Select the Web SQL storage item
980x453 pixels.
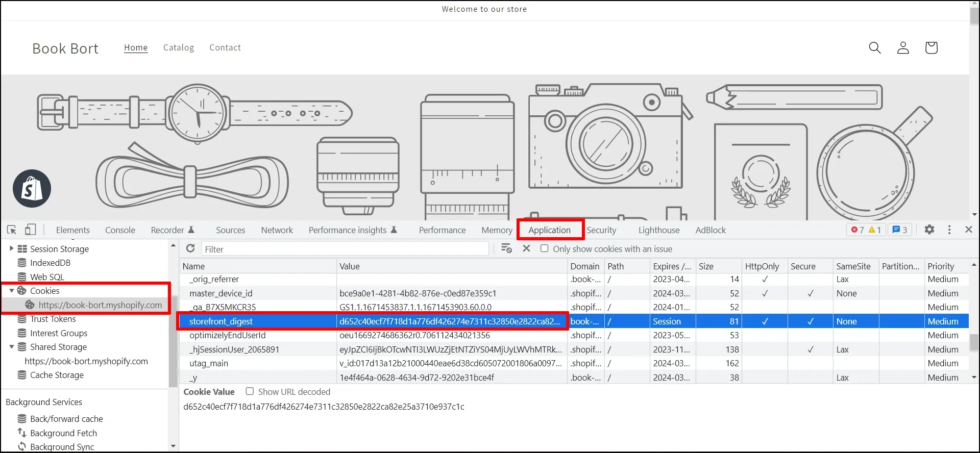[x=47, y=277]
